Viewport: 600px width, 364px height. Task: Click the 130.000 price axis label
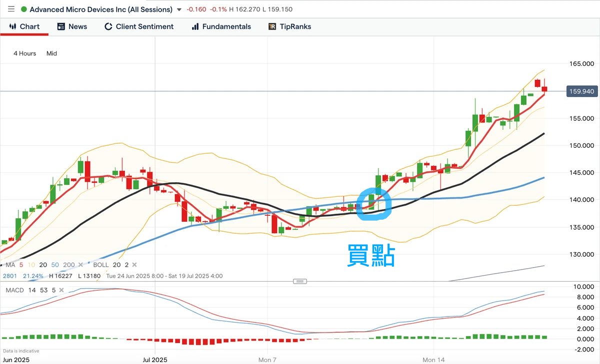(x=581, y=254)
